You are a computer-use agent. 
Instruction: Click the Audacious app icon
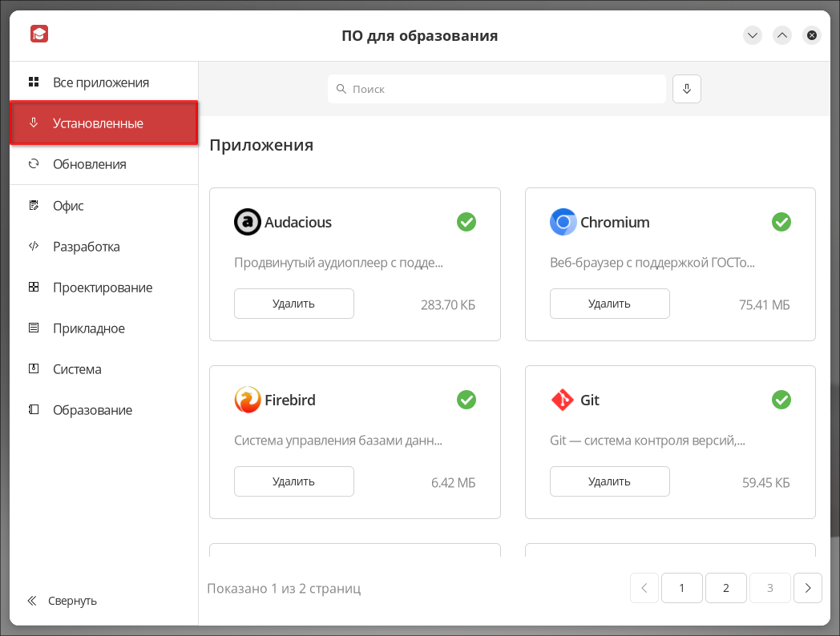[x=248, y=222]
